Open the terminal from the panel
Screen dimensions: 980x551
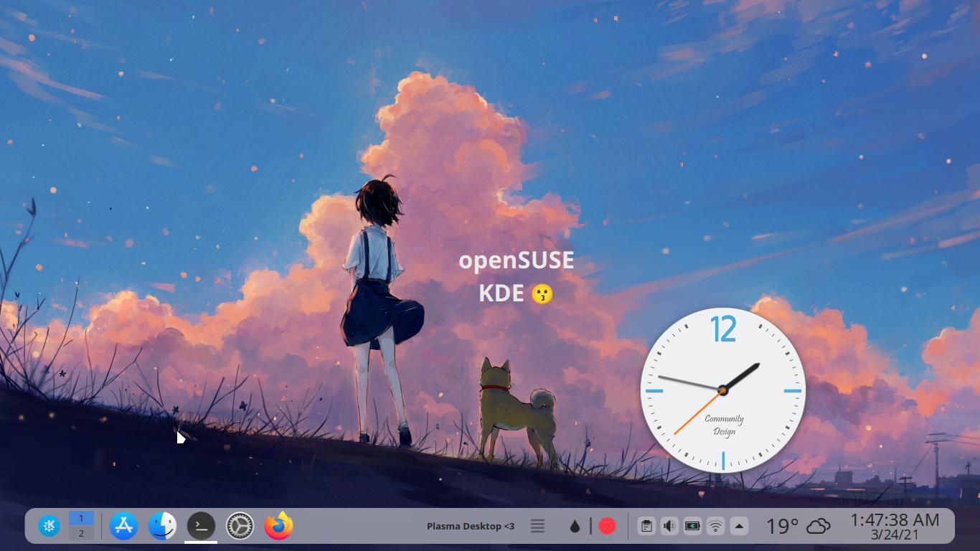point(201,526)
